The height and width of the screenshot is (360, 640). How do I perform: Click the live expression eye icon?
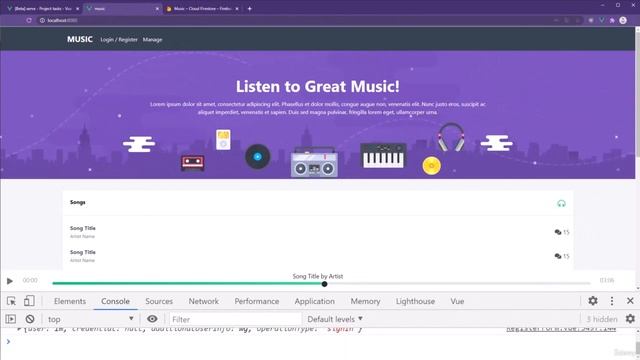tap(152, 319)
